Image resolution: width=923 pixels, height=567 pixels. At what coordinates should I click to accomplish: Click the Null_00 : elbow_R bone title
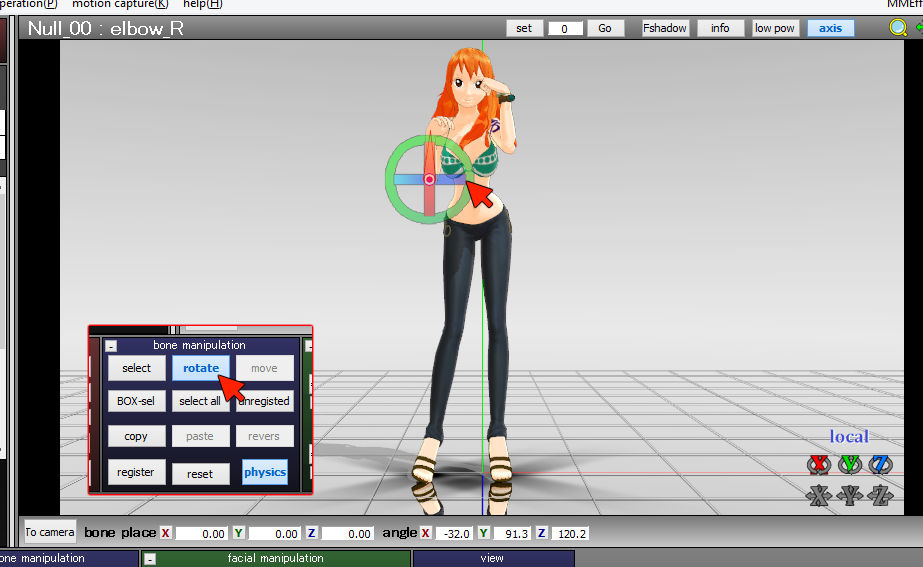coord(106,28)
